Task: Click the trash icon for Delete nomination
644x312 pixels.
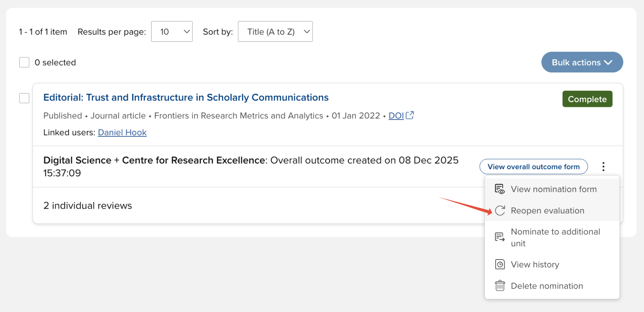Action: click(x=500, y=286)
